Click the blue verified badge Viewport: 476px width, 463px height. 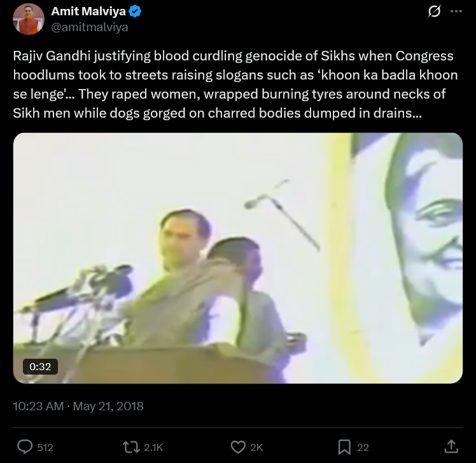tap(135, 11)
